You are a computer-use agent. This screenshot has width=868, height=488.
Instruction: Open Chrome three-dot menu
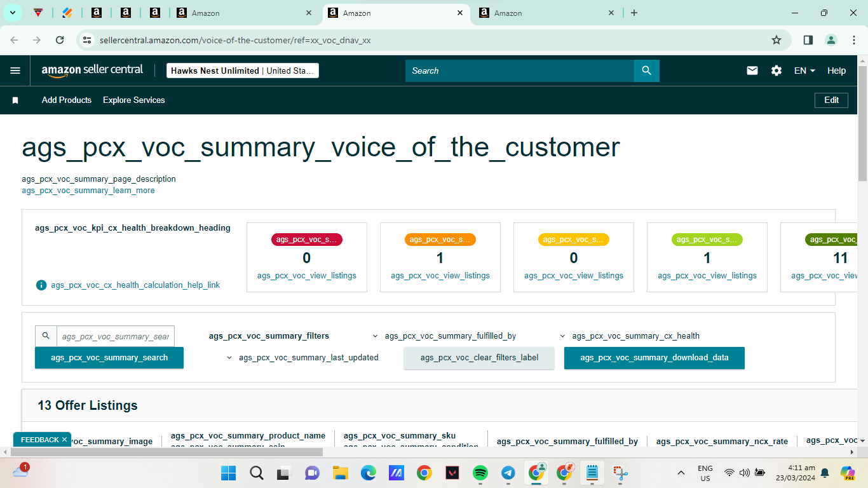853,40
